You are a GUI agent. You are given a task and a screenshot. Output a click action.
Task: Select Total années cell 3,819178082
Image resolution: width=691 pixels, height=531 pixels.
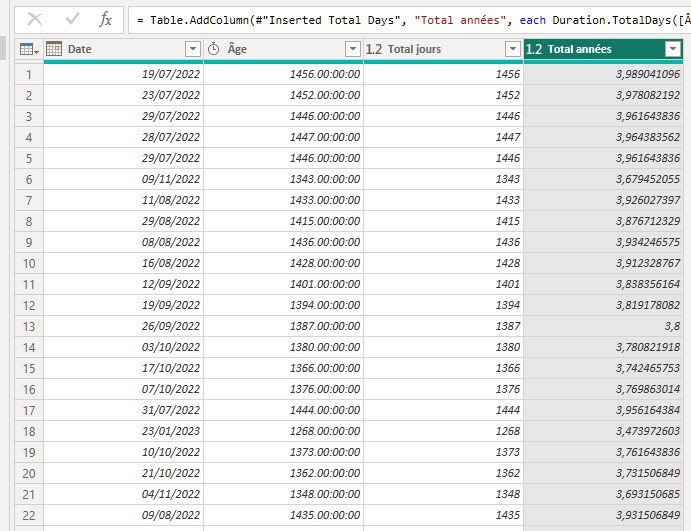click(603, 305)
